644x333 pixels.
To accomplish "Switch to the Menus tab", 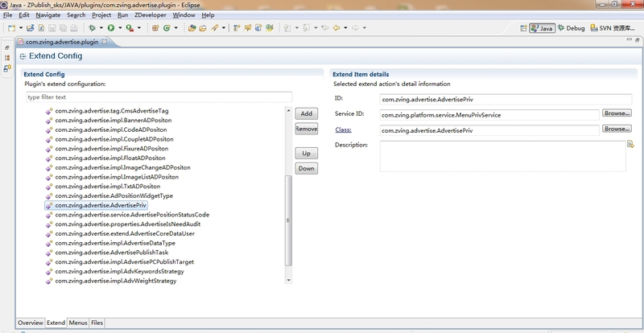I will pos(78,323).
